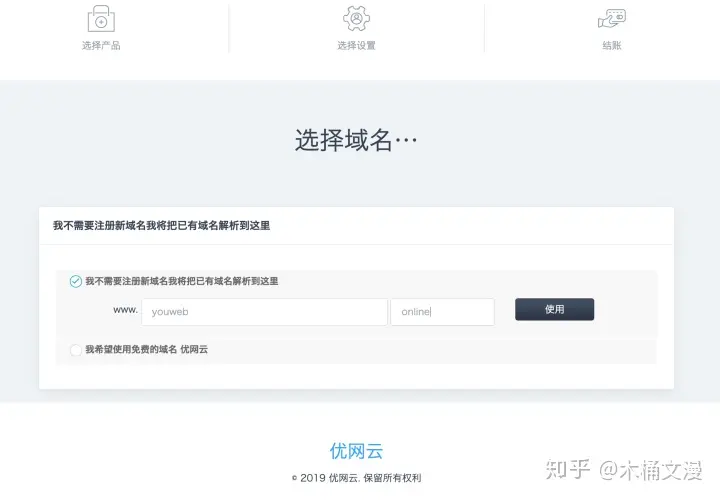Select the 我希望使用免费的域名 radio option
The width and height of the screenshot is (720, 500).
point(76,350)
